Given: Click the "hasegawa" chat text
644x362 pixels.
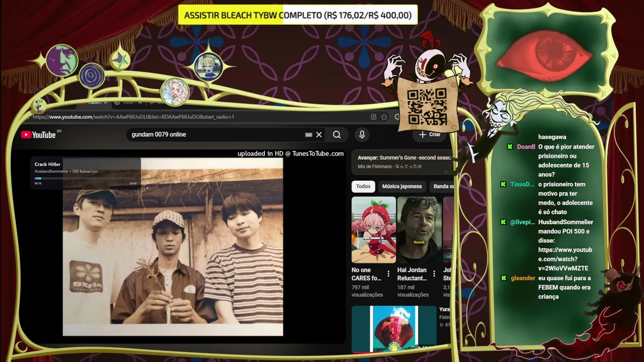Looking at the screenshot, I should pos(552,137).
